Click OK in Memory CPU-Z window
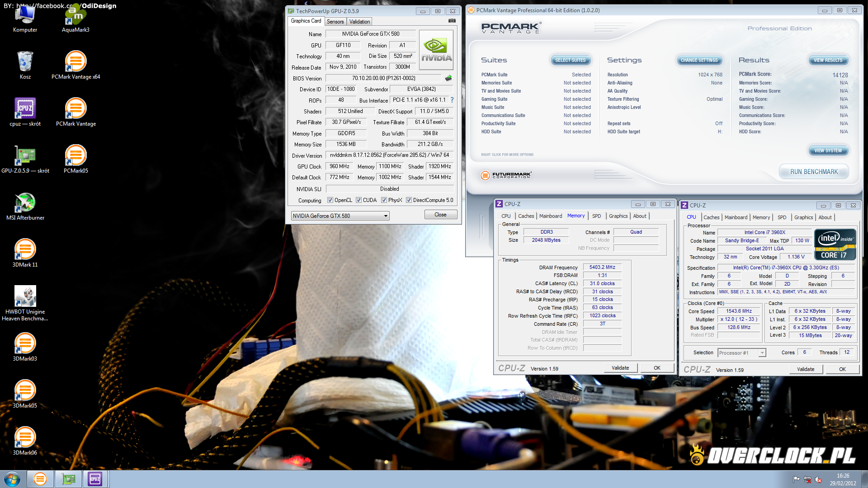 657,368
